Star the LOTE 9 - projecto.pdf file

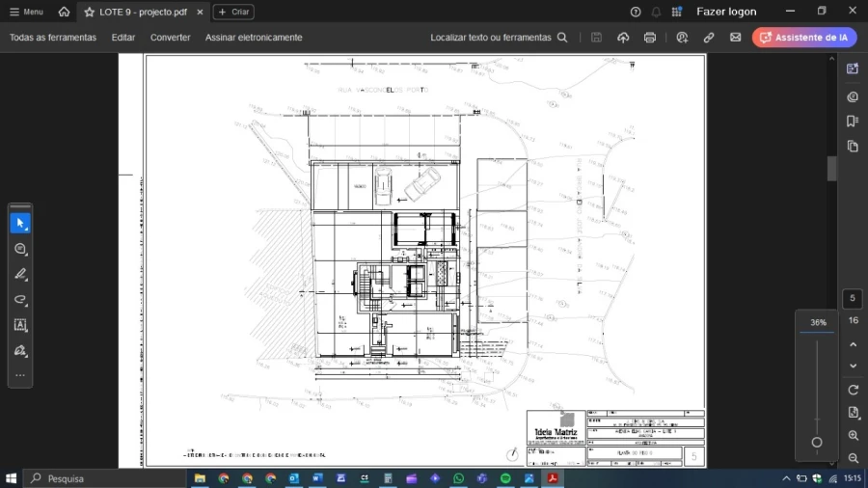90,12
